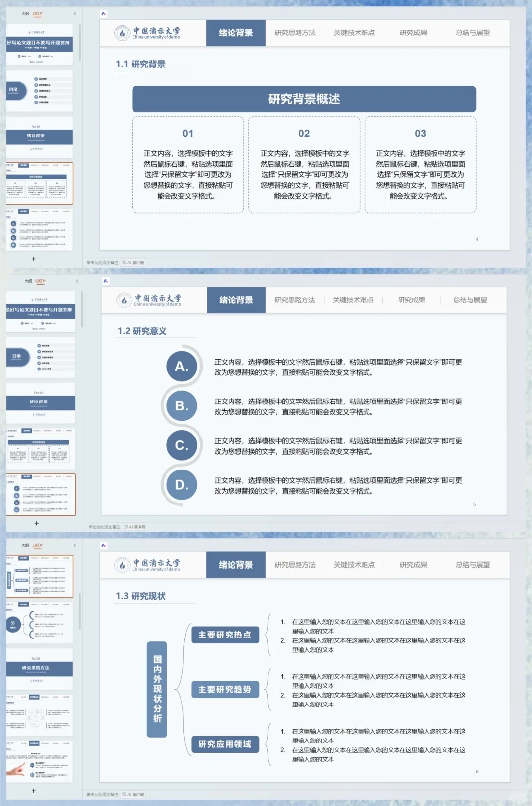Open the Part.01 绪论背景 thumbnail in the 1.1 研究背景 window

click(x=39, y=137)
